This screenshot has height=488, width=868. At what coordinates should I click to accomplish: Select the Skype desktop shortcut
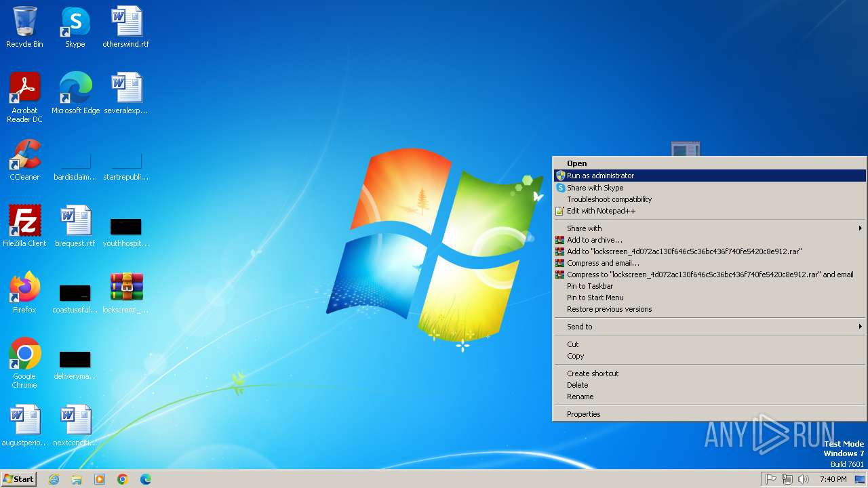(x=75, y=27)
